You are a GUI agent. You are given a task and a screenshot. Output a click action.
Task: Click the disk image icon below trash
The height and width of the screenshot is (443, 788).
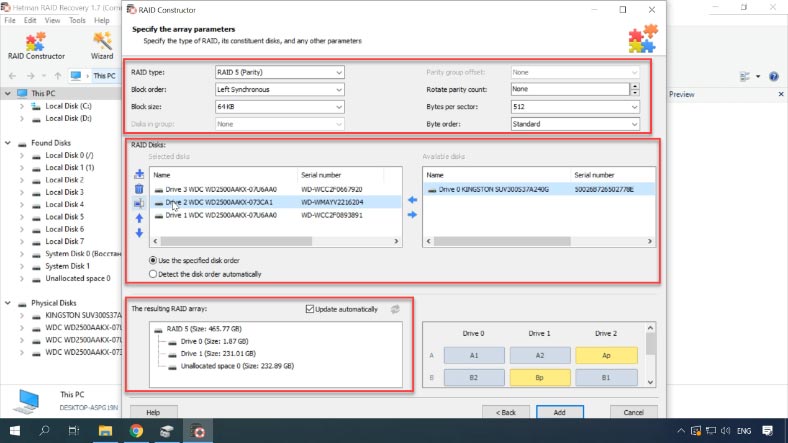click(x=139, y=203)
